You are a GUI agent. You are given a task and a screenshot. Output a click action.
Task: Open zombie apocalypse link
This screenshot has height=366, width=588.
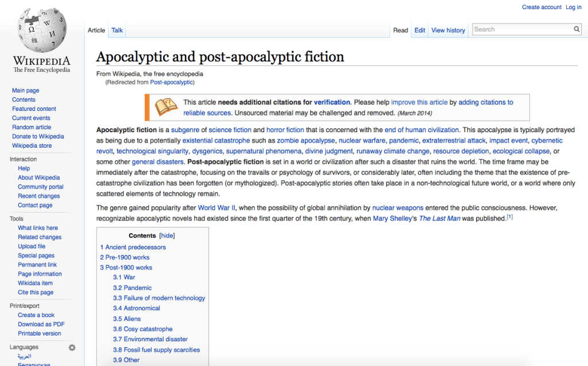(306, 140)
